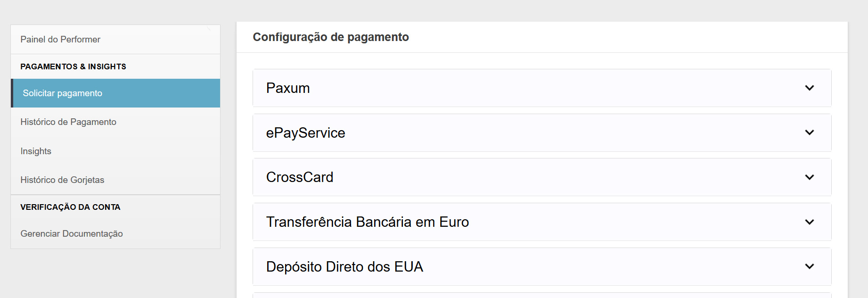Screen dimensions: 868x298
Task: Click the chevron beside Depósito Direto dos EUA
Action: pyautogui.click(x=809, y=266)
